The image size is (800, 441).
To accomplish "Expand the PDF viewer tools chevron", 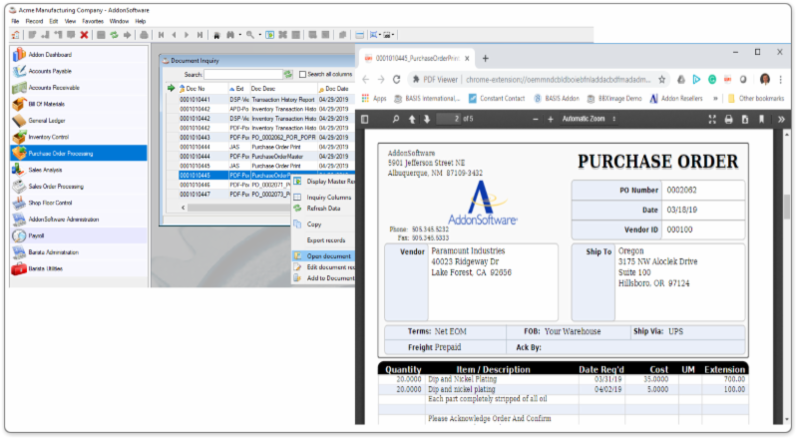I will [778, 119].
